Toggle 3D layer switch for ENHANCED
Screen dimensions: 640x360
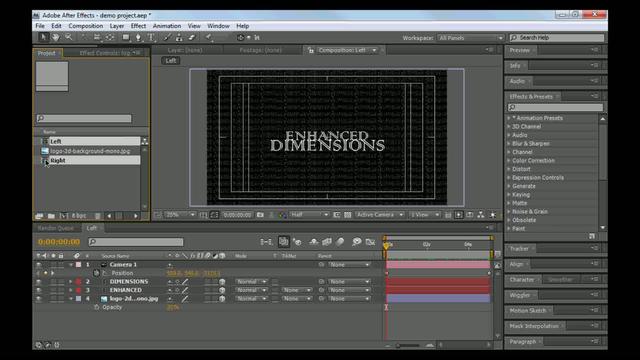[x=222, y=291]
